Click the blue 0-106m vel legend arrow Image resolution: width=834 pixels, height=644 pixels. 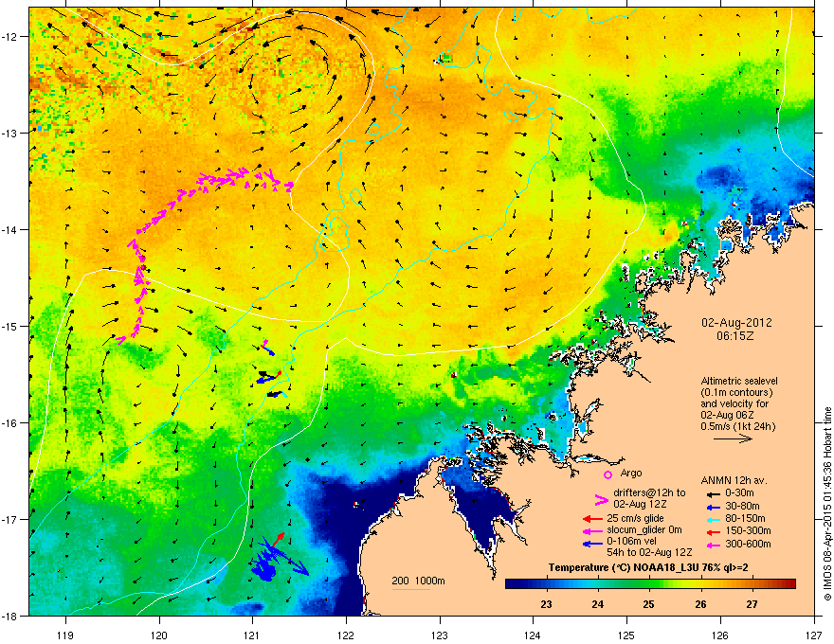click(591, 543)
